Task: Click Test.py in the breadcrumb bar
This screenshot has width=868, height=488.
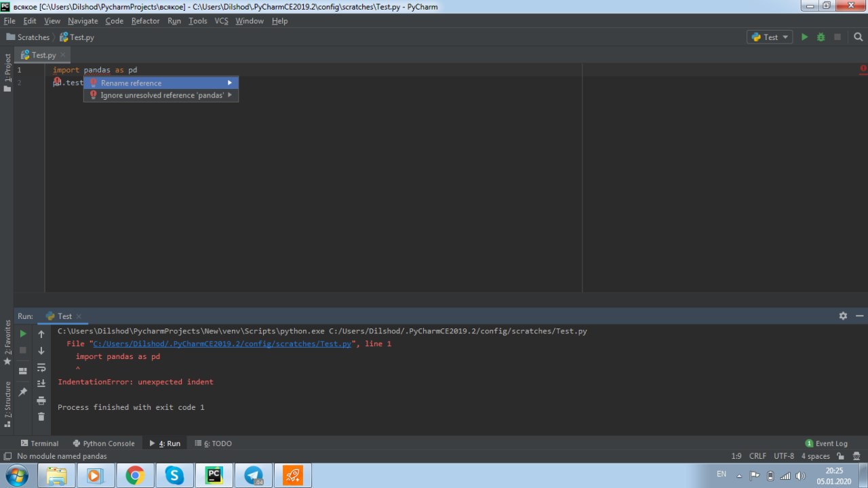Action: pyautogui.click(x=77, y=37)
